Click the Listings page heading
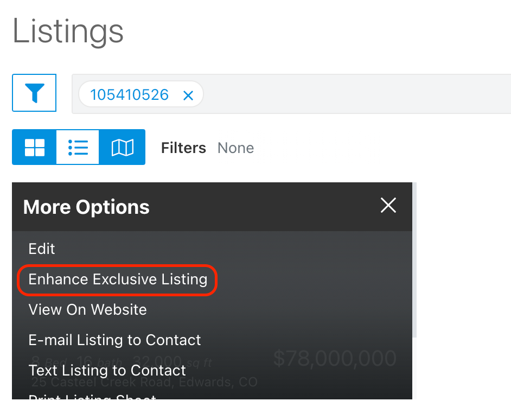Viewport: 511px width, 420px height. (68, 31)
